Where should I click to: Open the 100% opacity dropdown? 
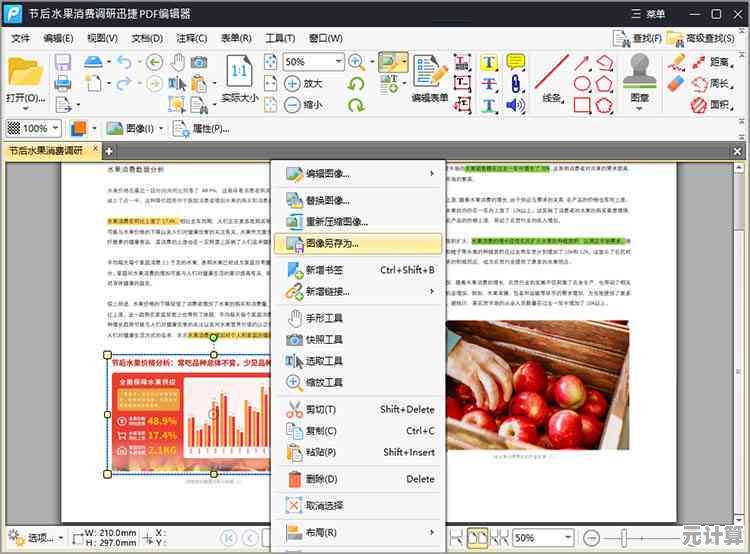click(55, 128)
